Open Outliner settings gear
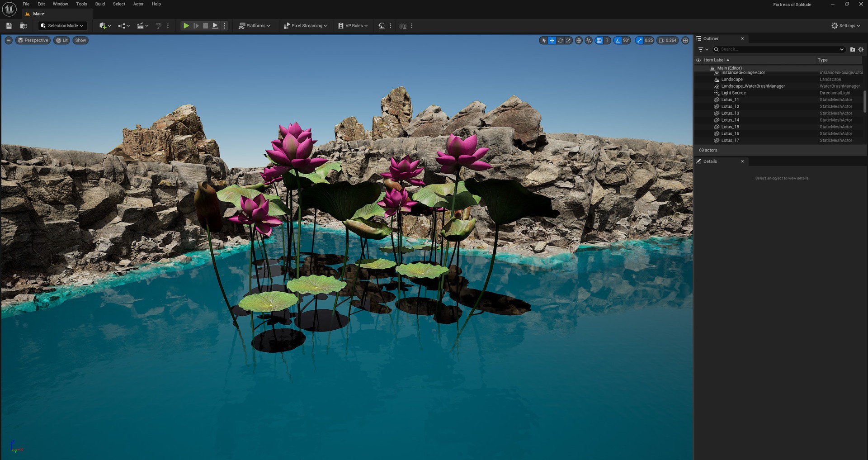Screen dimensions: 868x460 pyautogui.click(x=861, y=49)
